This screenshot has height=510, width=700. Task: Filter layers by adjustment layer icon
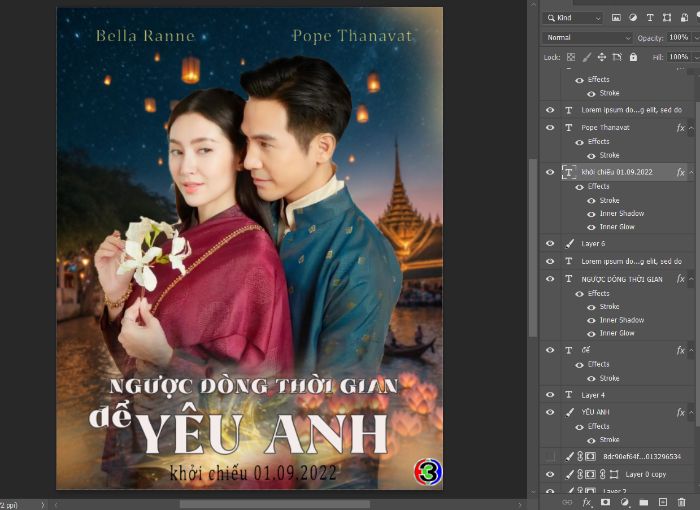633,18
